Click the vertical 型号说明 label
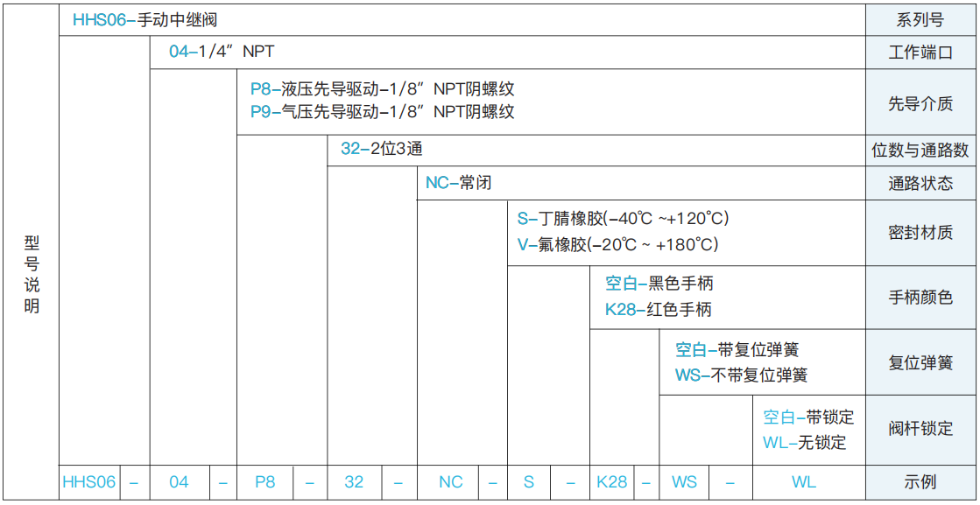 pos(32,274)
